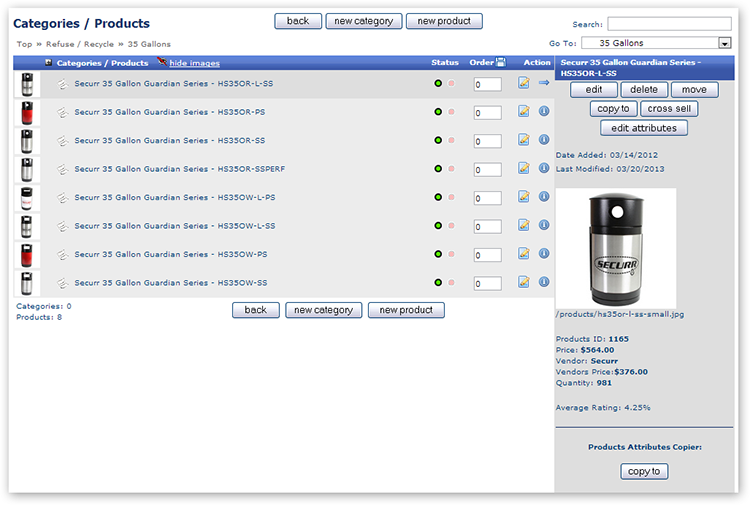Show info for HS35OW-L-SS product
Viewport: 750px width, 505px height.
(544, 225)
